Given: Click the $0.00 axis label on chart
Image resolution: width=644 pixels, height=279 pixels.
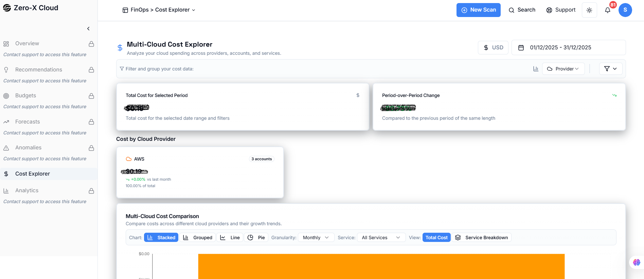Looking at the screenshot, I should [x=144, y=254].
